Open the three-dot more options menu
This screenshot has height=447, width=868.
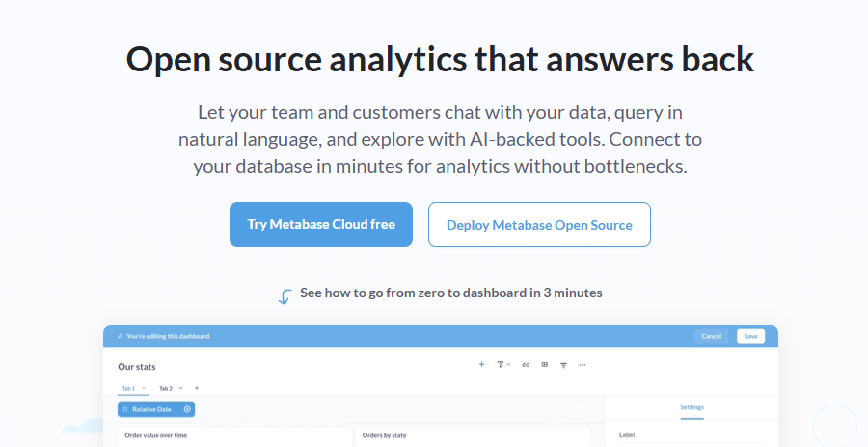pyautogui.click(x=583, y=365)
